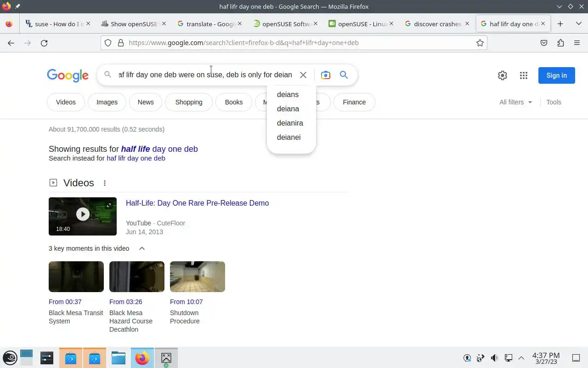
Task: Choose suggestion 'deians'
Action: pyautogui.click(x=291, y=94)
